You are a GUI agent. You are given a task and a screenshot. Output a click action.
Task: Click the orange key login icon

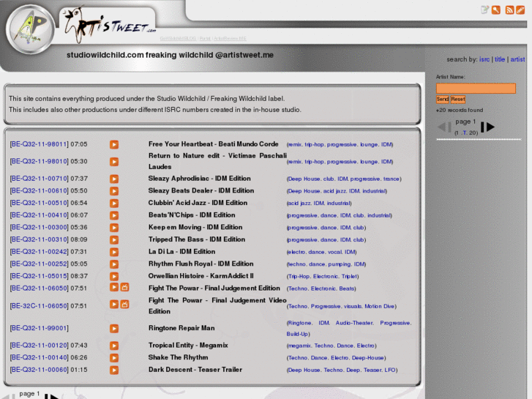496,10
